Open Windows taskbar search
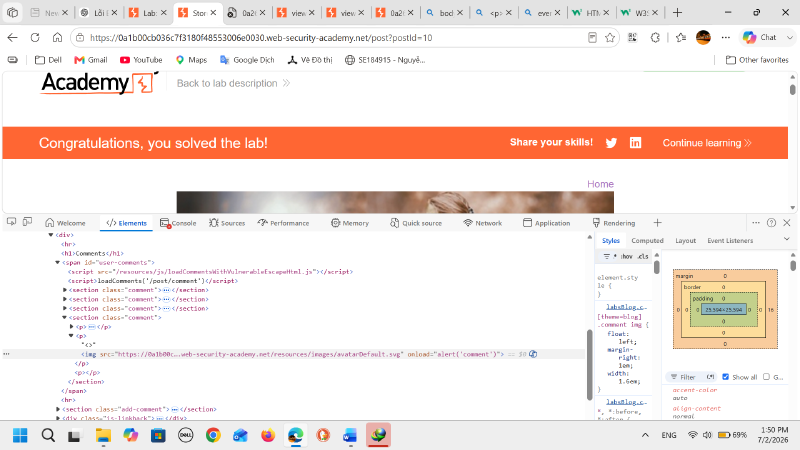The image size is (800, 450). pos(48,435)
